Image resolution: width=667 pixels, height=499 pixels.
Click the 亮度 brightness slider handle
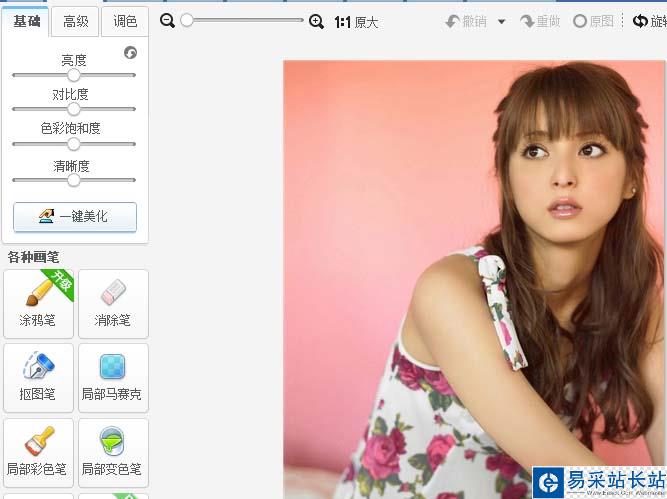click(x=74, y=75)
